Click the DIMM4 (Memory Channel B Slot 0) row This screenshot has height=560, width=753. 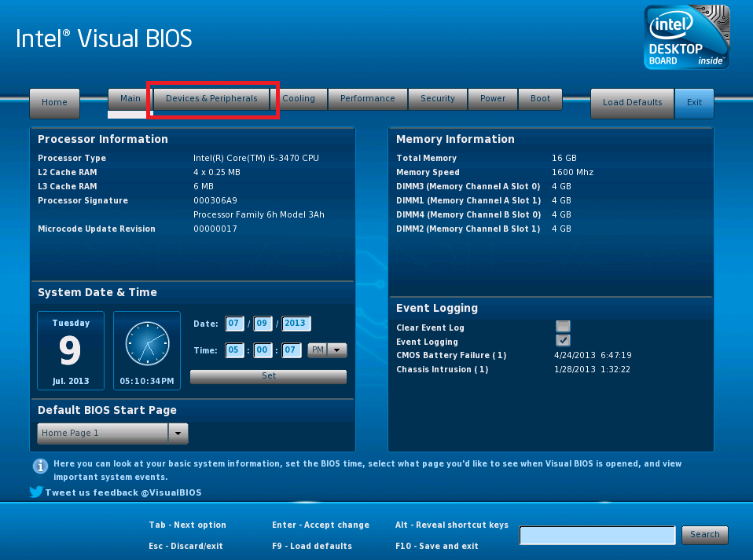point(483,214)
